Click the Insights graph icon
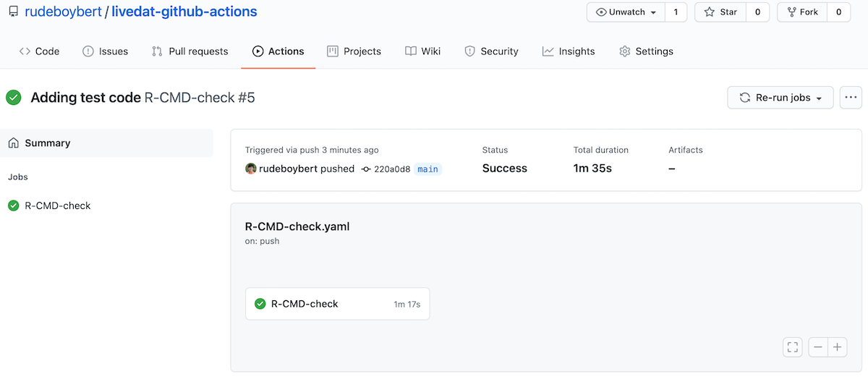 click(548, 51)
